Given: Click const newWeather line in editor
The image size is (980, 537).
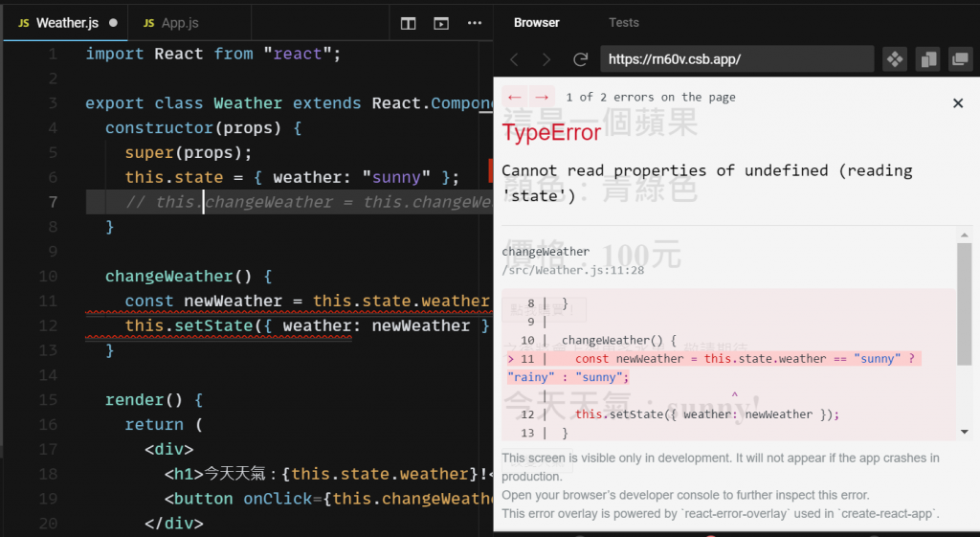Looking at the screenshot, I should coord(307,301).
